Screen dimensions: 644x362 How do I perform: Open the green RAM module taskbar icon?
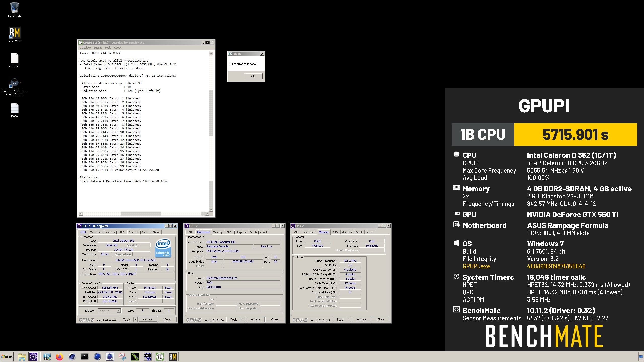135,357
